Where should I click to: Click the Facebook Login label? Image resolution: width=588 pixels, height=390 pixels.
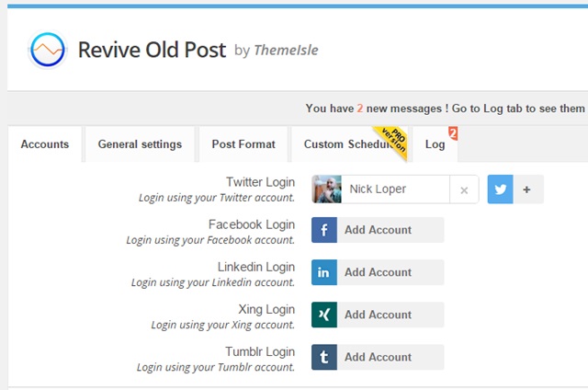pos(252,224)
